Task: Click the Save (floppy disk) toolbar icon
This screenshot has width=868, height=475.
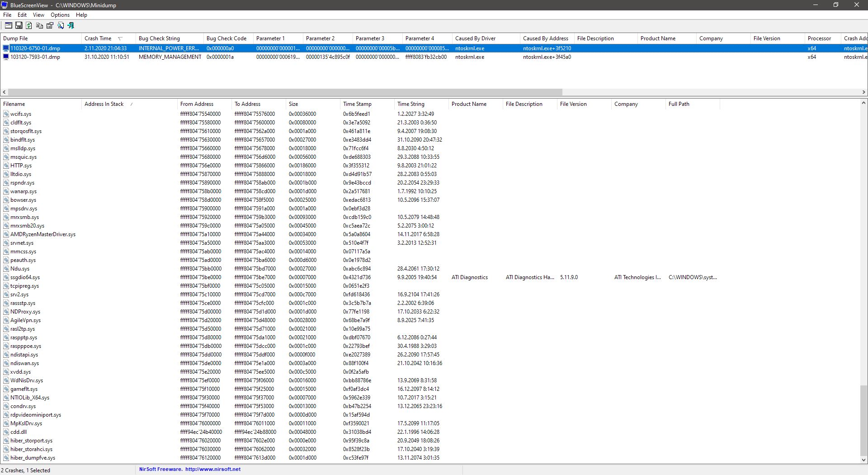Action: coord(19,26)
